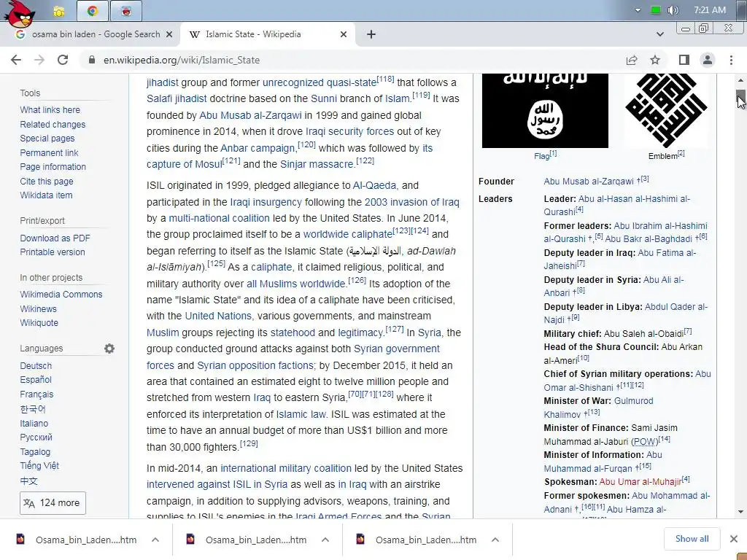
Task: Open the Wikiquote link
Action: coord(39,323)
